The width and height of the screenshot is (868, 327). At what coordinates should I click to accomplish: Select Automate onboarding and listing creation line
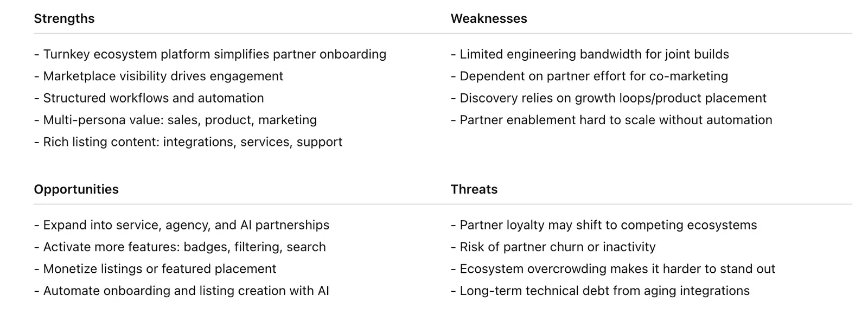click(x=181, y=291)
